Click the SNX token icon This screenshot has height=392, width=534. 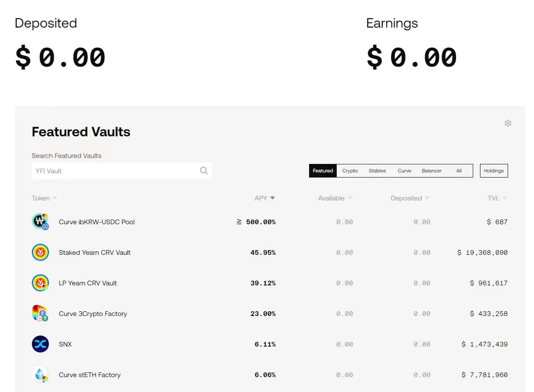(x=40, y=344)
